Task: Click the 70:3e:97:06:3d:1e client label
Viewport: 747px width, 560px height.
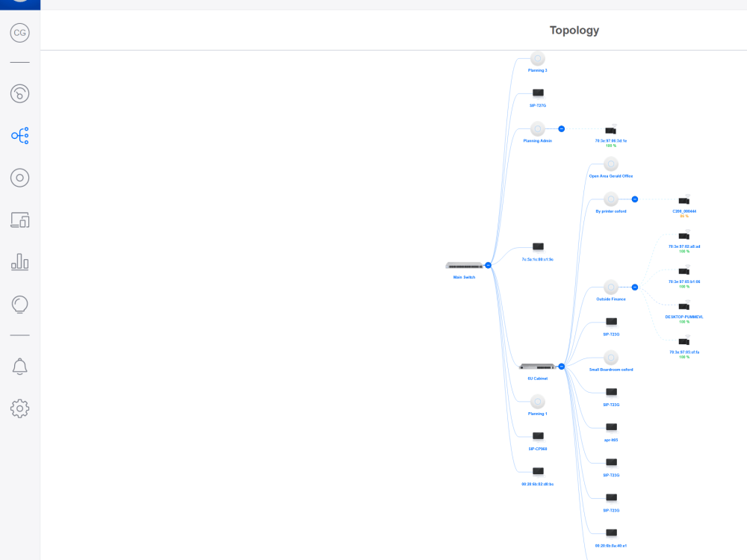Action: pos(611,141)
